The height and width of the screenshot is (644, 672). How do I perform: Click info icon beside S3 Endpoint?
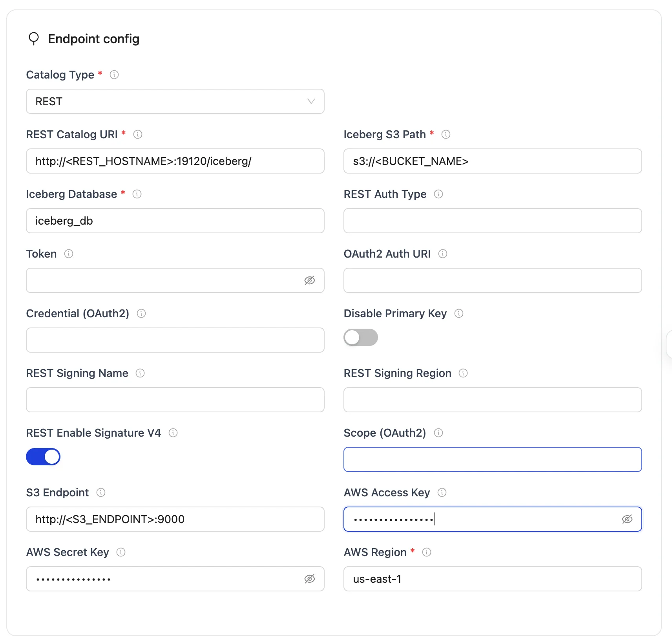[101, 492]
